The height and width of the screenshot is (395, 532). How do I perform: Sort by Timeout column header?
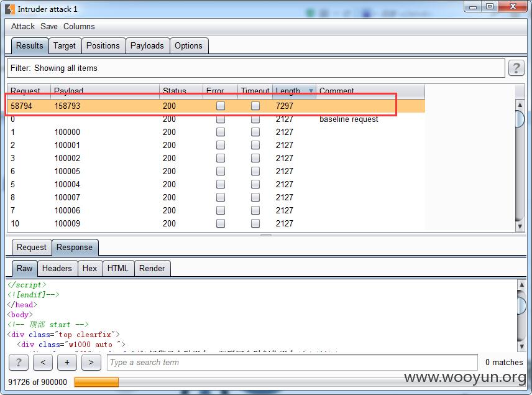(x=255, y=91)
